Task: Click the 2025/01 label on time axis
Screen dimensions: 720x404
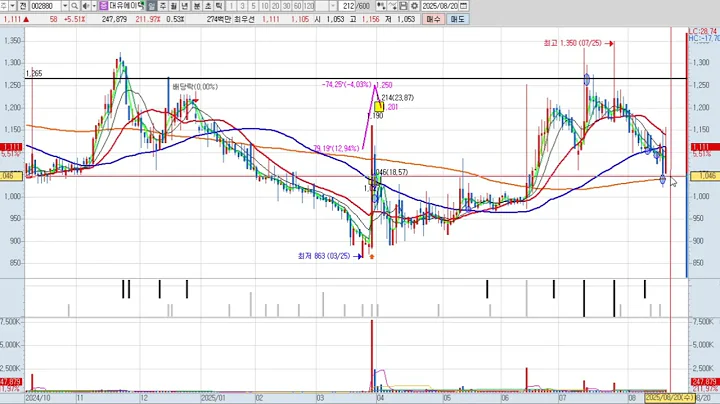Action: point(213,398)
